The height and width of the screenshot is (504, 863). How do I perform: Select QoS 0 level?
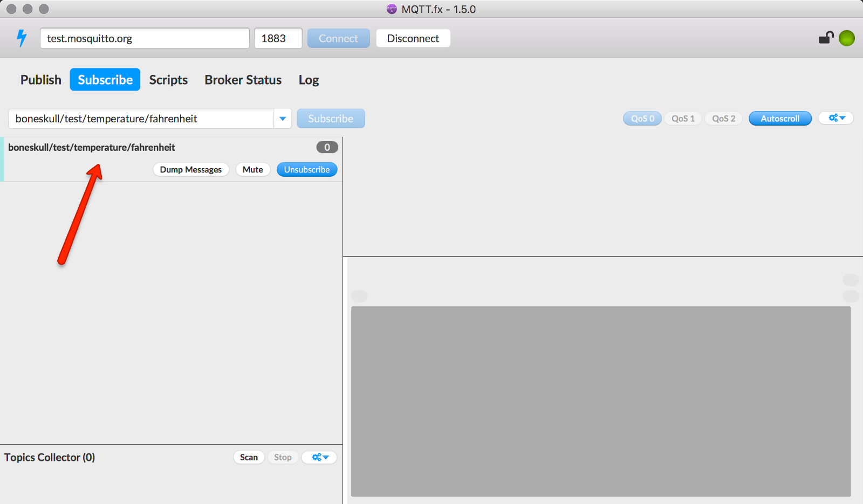click(x=642, y=119)
